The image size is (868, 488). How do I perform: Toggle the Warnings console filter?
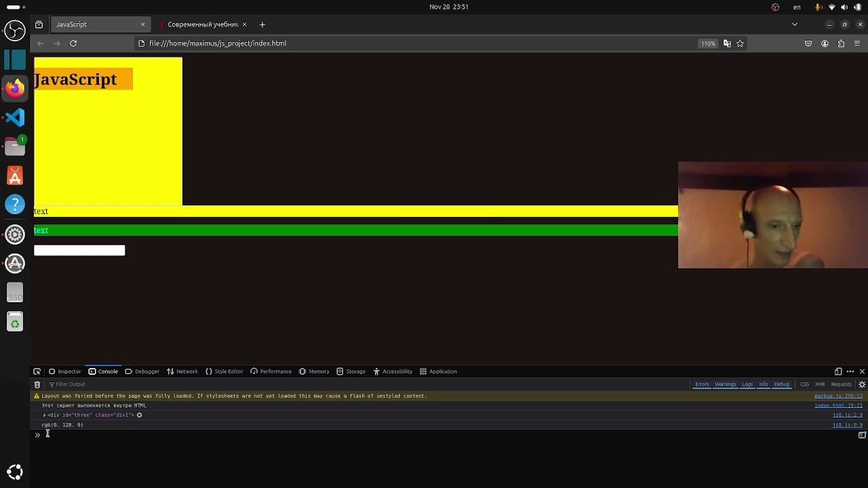pyautogui.click(x=725, y=384)
